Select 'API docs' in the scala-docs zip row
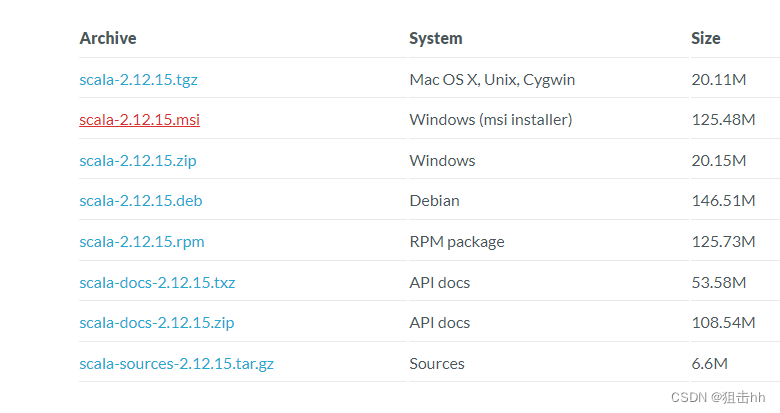Viewport: 780px width, 413px height. point(440,323)
